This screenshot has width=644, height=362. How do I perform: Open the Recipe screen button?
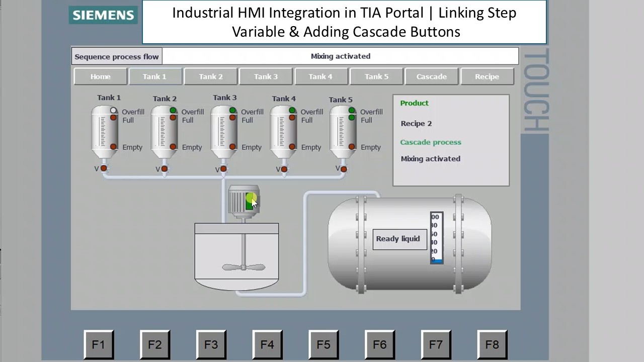click(x=487, y=76)
